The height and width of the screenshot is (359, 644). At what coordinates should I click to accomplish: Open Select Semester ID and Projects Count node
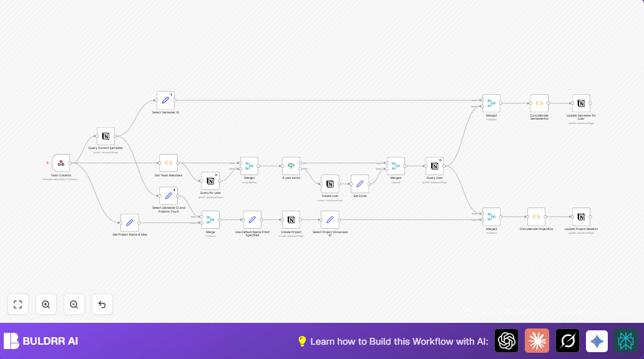coord(168,196)
